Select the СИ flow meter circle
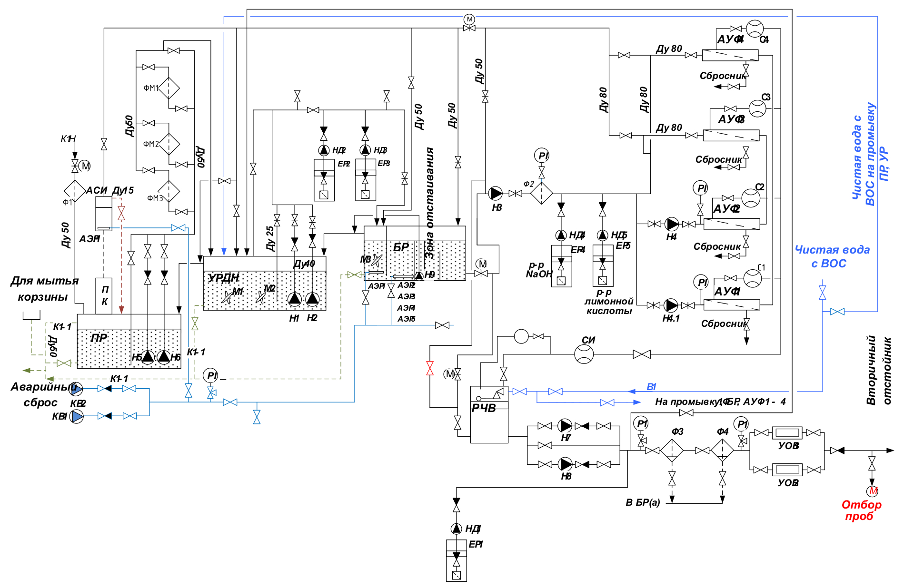 [x=584, y=354]
